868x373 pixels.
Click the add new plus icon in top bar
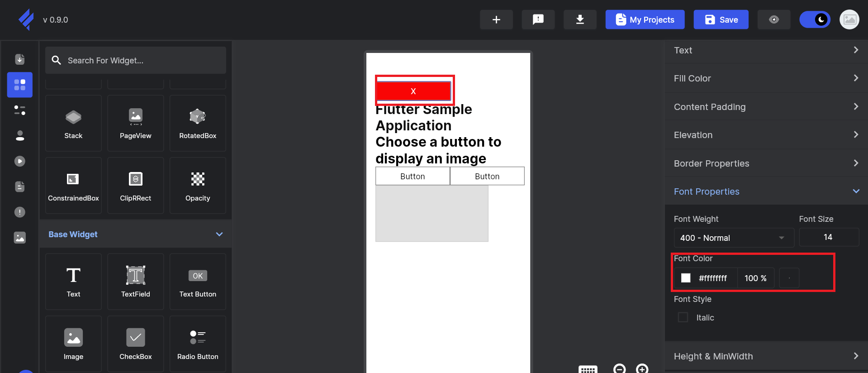(496, 19)
